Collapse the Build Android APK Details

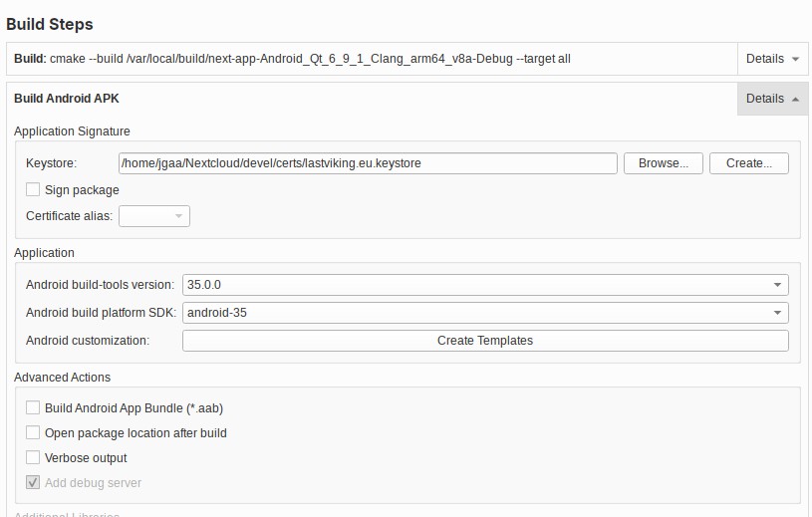coord(772,99)
